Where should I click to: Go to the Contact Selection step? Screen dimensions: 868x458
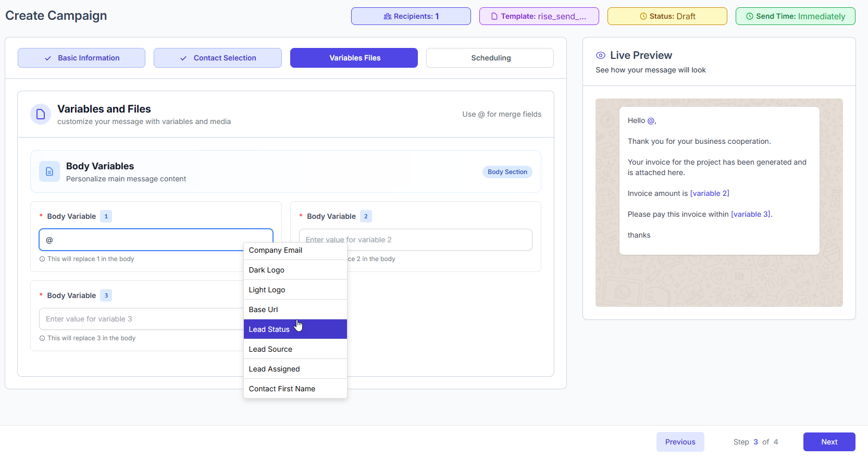tap(217, 58)
